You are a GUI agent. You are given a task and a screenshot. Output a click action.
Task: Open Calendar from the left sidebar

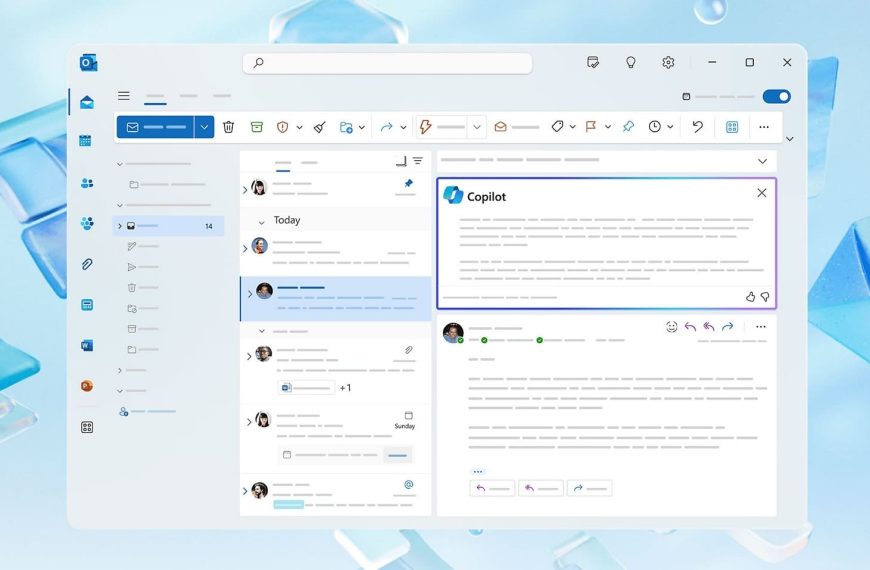click(86, 141)
